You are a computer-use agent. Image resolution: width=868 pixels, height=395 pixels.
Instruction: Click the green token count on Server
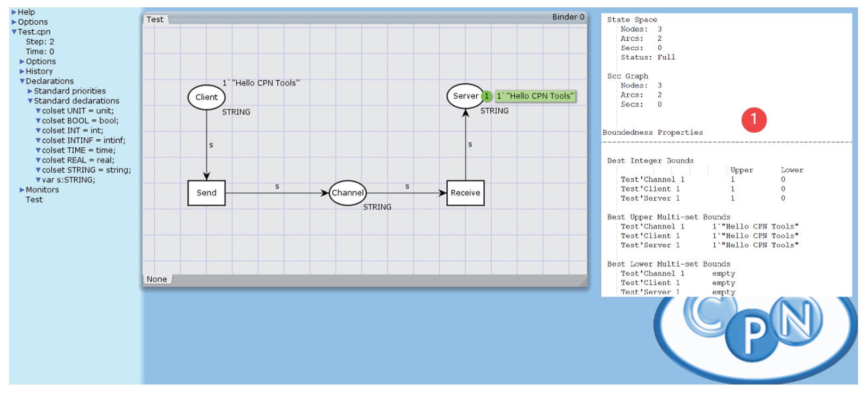[x=486, y=96]
